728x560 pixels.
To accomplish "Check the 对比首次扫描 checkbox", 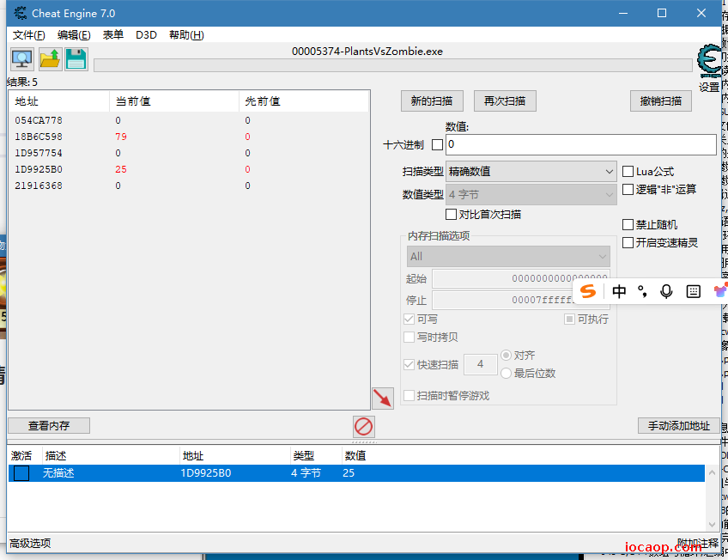I will pyautogui.click(x=451, y=214).
